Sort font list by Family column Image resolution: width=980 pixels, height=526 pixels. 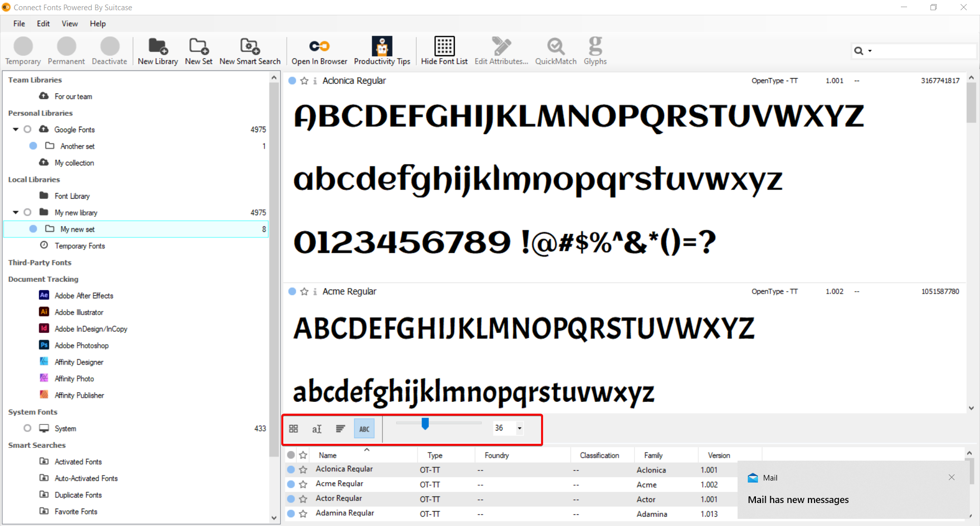click(666, 455)
